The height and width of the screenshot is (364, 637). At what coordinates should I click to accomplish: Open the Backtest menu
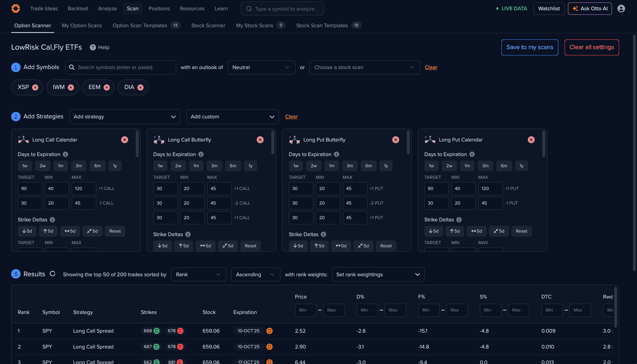[78, 9]
